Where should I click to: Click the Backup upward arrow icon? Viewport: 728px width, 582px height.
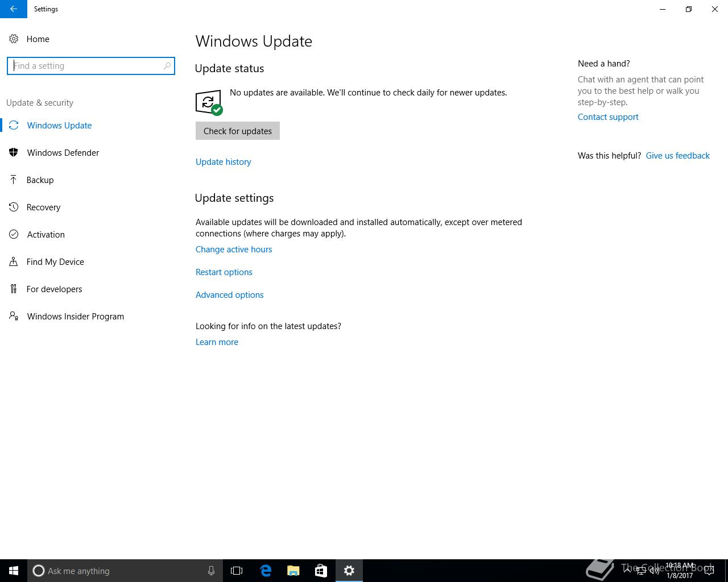point(14,180)
